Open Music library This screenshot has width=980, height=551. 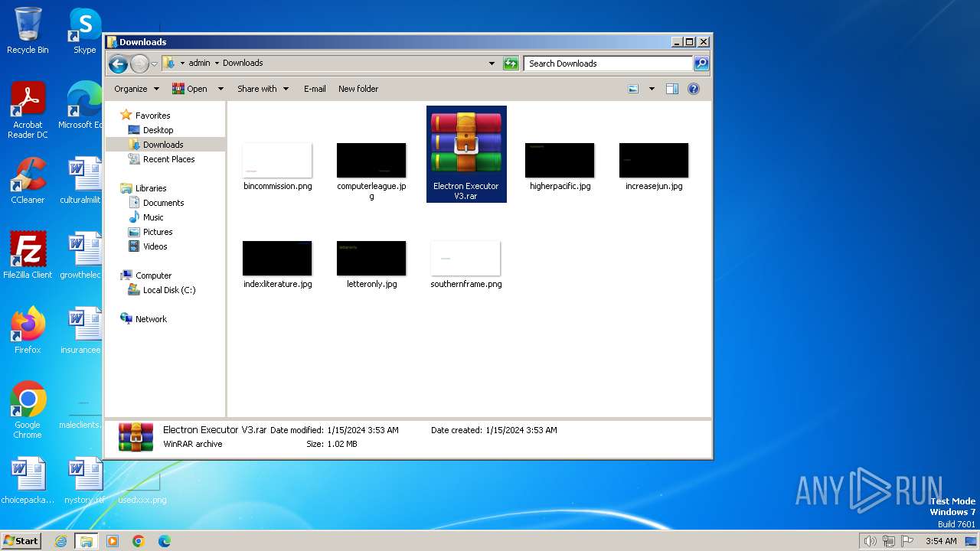[x=153, y=217]
